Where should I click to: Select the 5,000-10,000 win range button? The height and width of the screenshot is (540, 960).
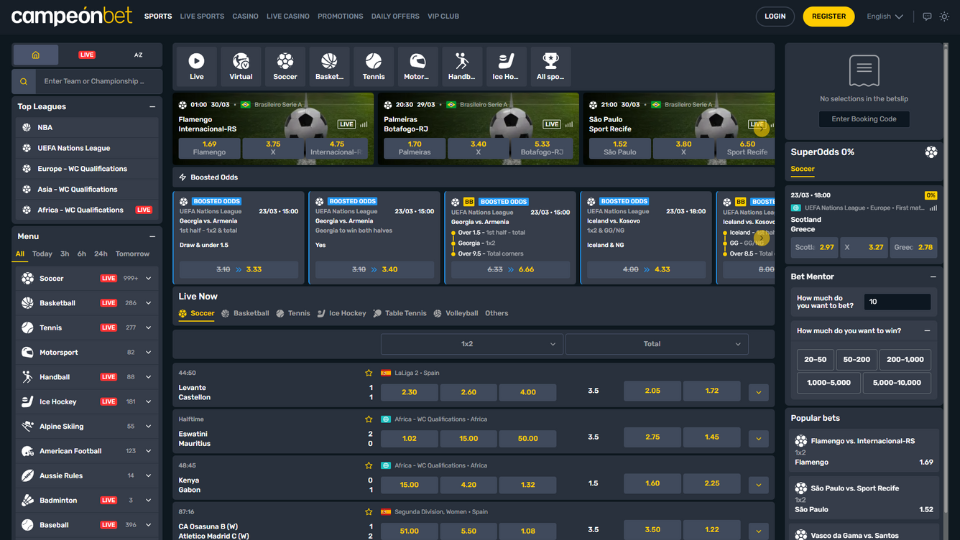click(897, 383)
